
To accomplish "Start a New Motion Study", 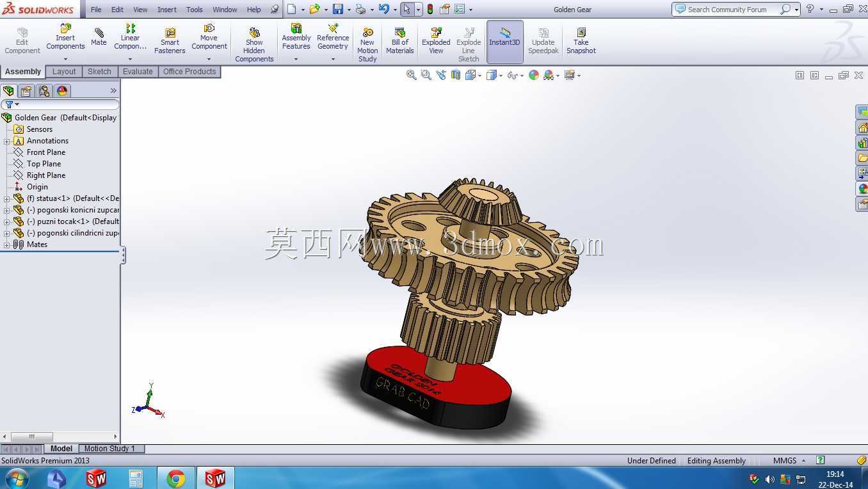I will [367, 45].
